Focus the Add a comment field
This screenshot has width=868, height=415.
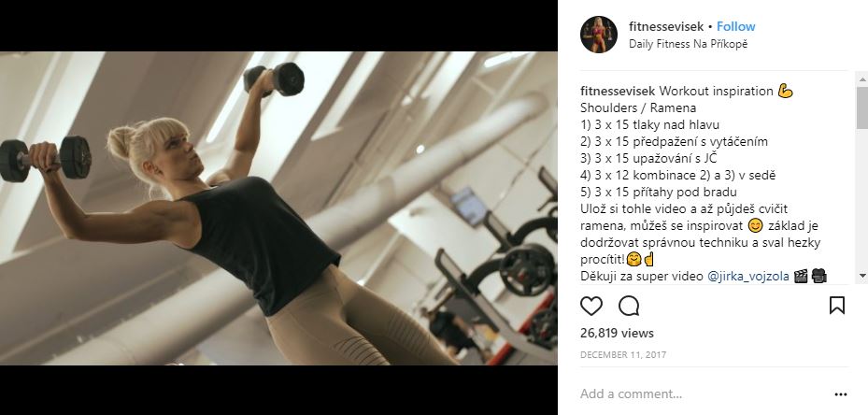coord(703,394)
